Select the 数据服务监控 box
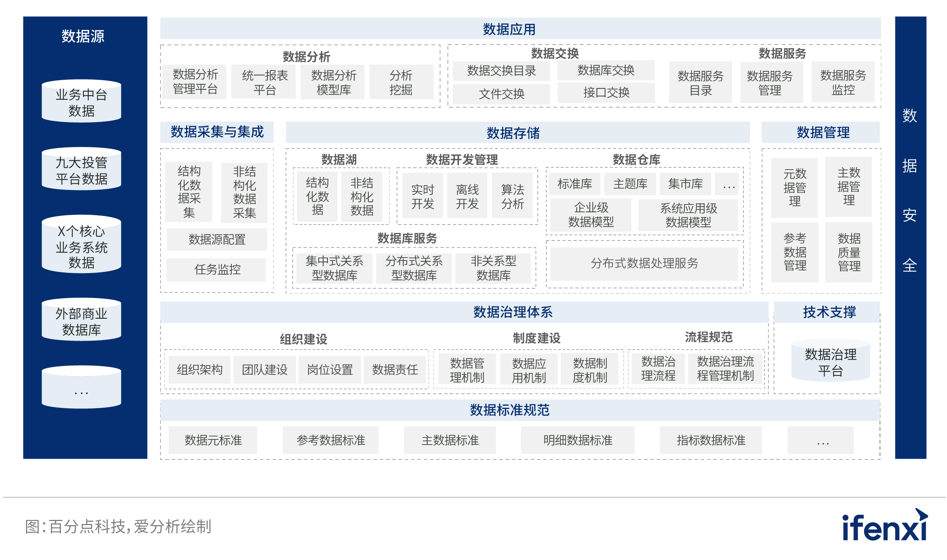 [842, 82]
